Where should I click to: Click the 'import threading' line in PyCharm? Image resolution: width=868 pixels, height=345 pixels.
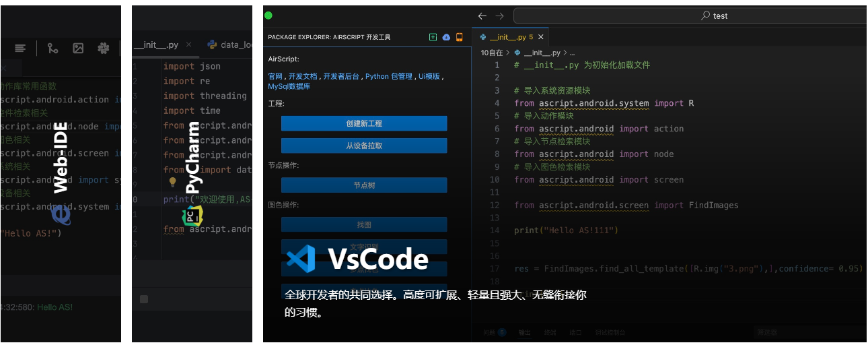(205, 96)
